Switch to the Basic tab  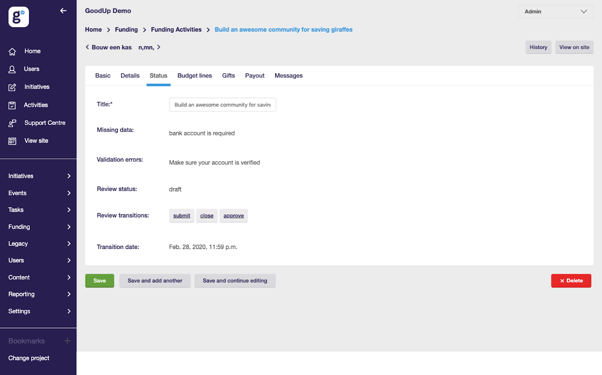(x=103, y=76)
